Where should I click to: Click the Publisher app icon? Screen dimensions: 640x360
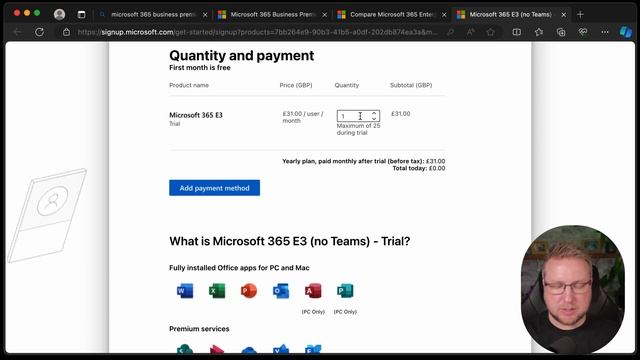tap(345, 291)
